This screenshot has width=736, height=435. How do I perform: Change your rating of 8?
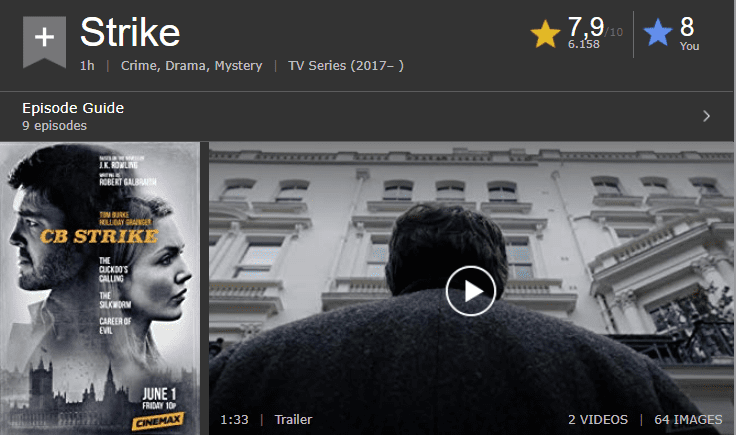[x=687, y=27]
